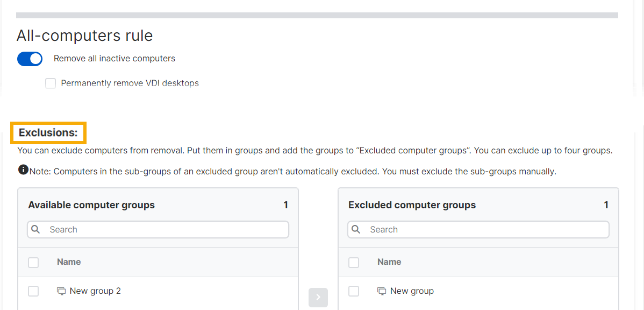Toggle the Remove all inactive computers switch
Image resolution: width=644 pixels, height=310 pixels.
(x=30, y=59)
